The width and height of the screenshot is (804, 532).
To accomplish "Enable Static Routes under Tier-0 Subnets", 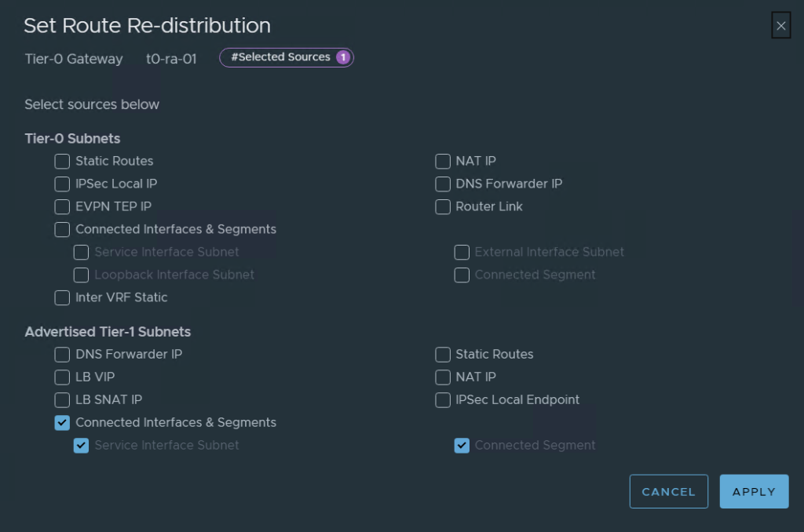I will coord(62,161).
